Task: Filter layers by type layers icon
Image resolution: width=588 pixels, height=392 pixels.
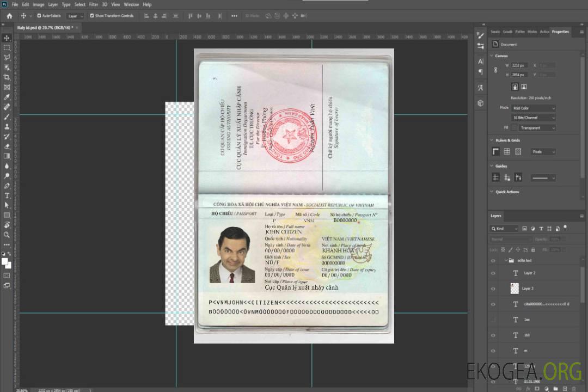Action: [x=541, y=229]
